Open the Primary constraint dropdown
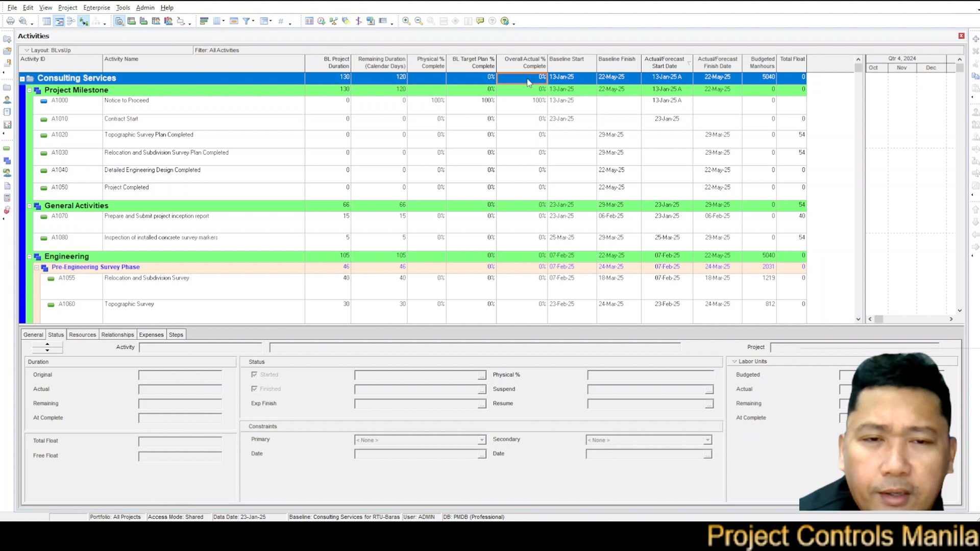980x551 pixels. [481, 440]
